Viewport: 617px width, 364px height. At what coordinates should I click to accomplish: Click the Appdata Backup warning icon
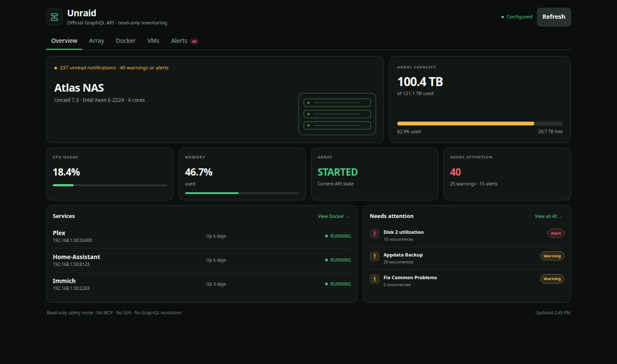tap(374, 256)
